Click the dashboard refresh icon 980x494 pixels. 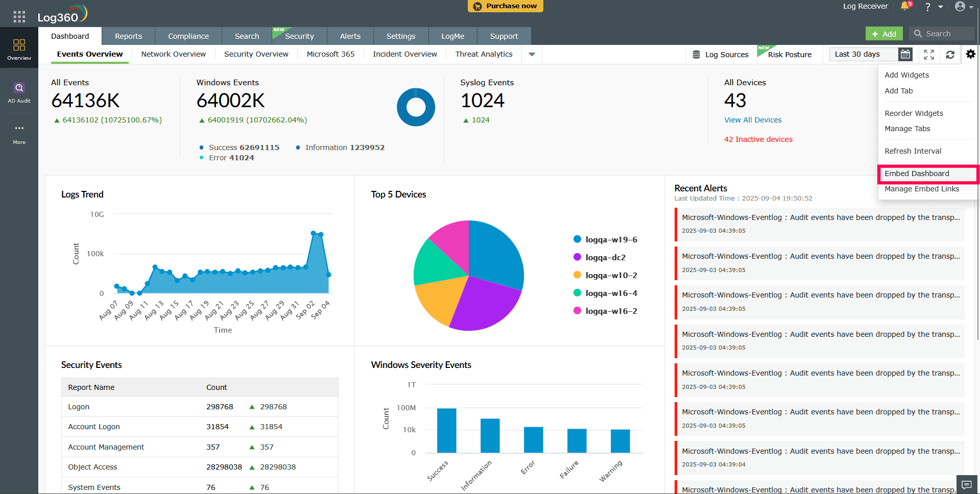950,54
